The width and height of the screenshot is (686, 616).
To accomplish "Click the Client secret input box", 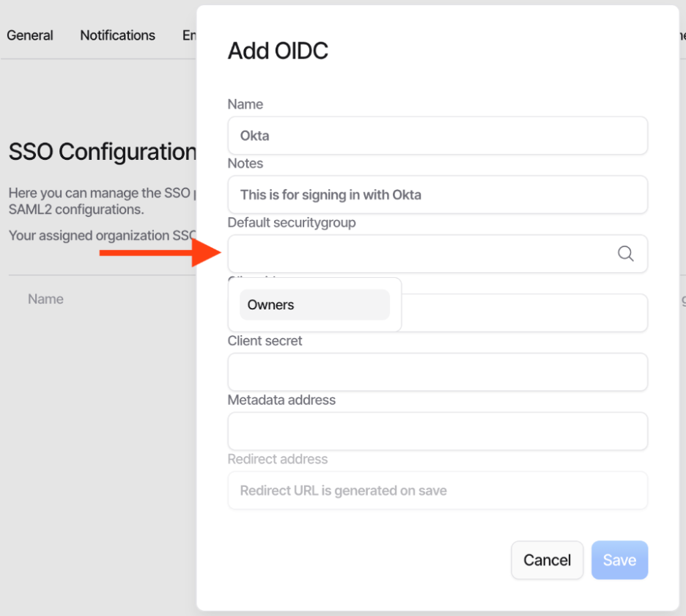I will click(438, 373).
